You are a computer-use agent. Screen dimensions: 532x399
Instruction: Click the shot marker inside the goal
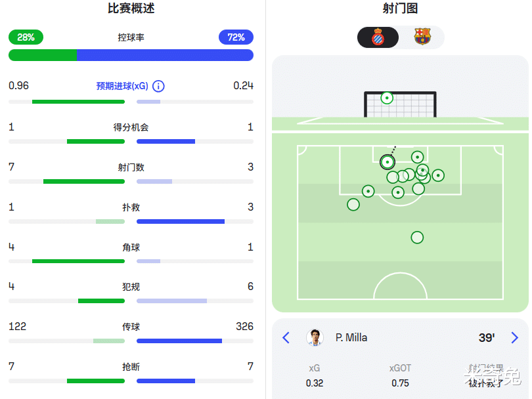387,98
